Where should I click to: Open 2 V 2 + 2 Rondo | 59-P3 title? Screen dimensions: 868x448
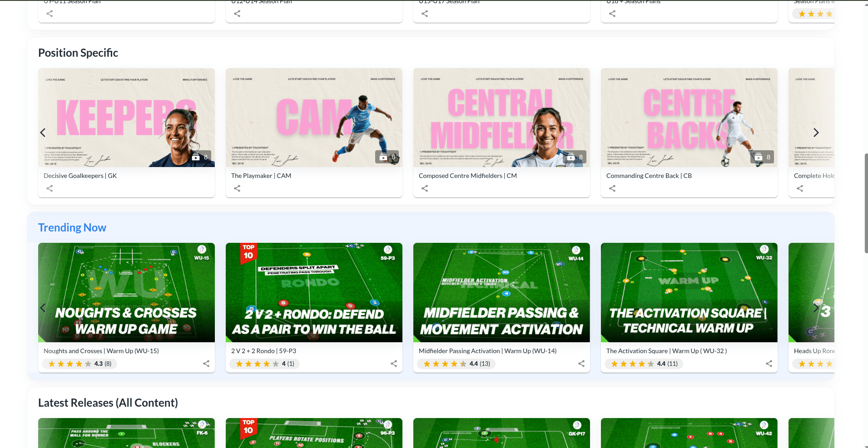[263, 351]
